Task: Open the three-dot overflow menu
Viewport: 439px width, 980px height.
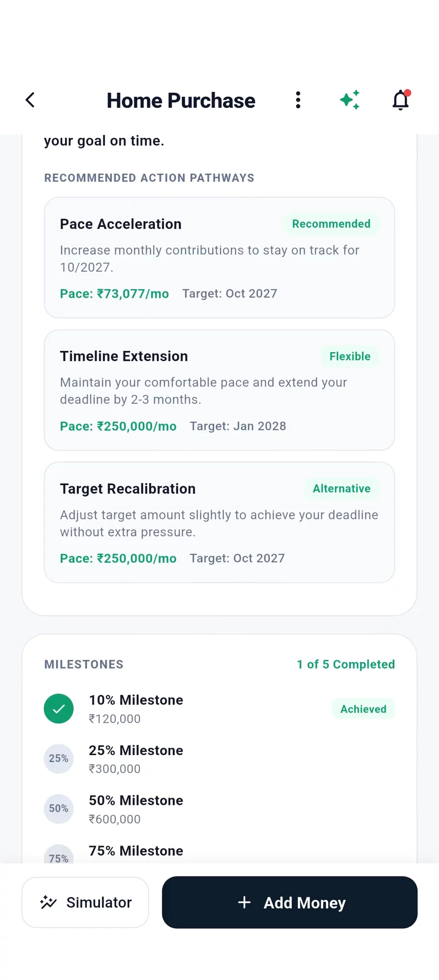Action: click(298, 100)
